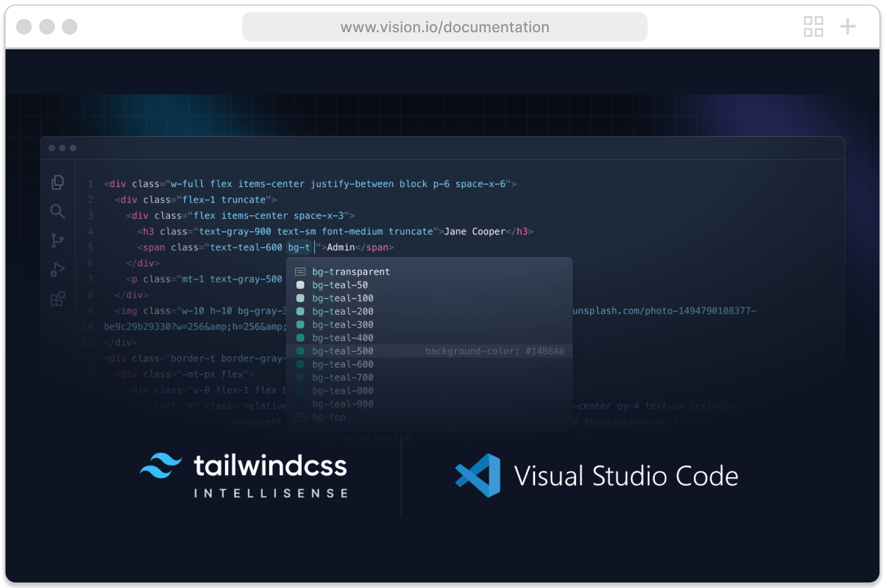
Task: Click line number 1 in the gutter
Action: click(x=90, y=184)
